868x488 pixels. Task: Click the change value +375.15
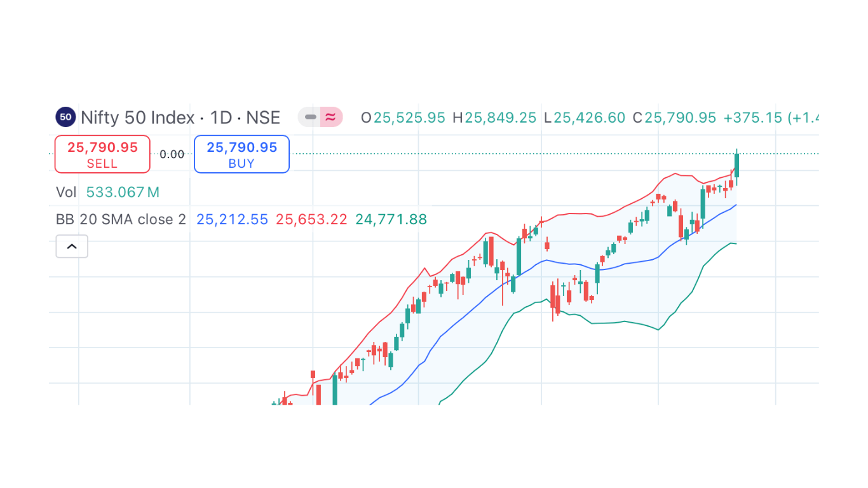[753, 118]
